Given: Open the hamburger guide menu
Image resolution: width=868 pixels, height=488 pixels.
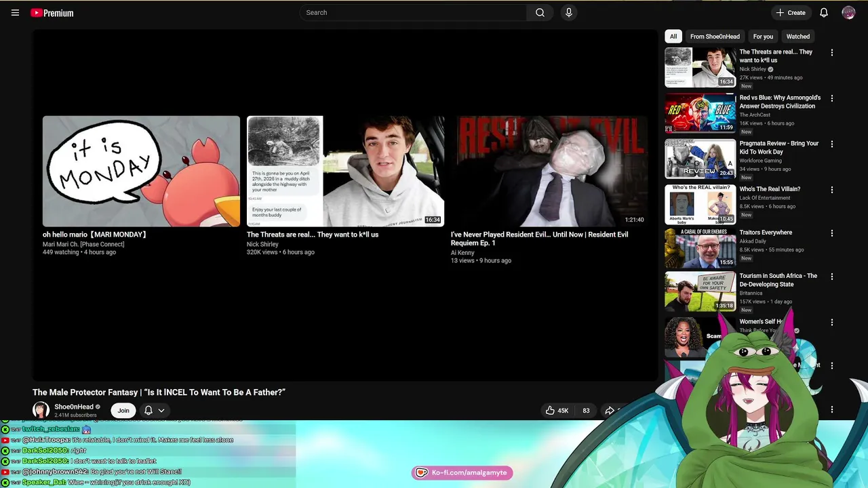Looking at the screenshot, I should pyautogui.click(x=15, y=13).
